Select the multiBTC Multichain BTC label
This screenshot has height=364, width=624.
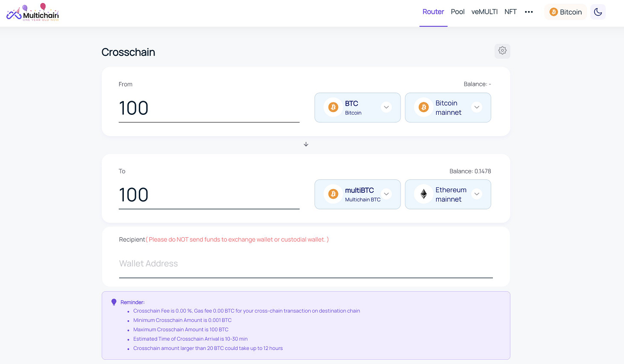363,194
